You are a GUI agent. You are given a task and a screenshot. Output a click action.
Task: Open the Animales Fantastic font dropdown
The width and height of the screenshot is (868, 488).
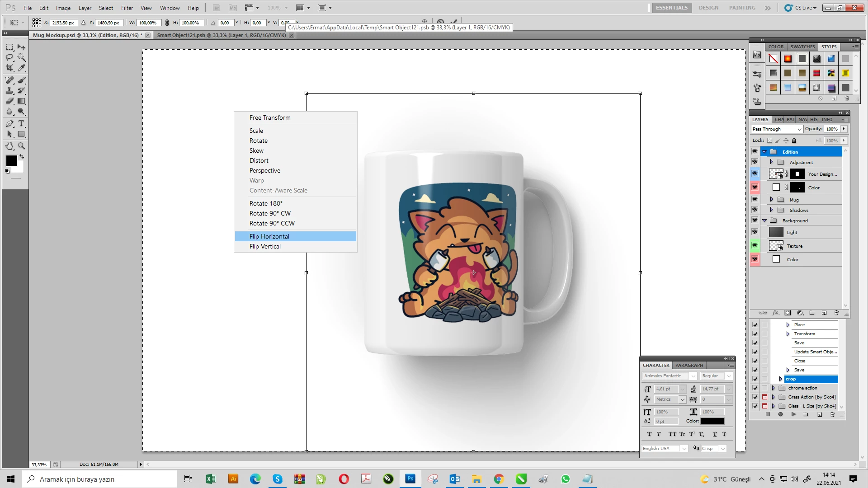point(693,376)
